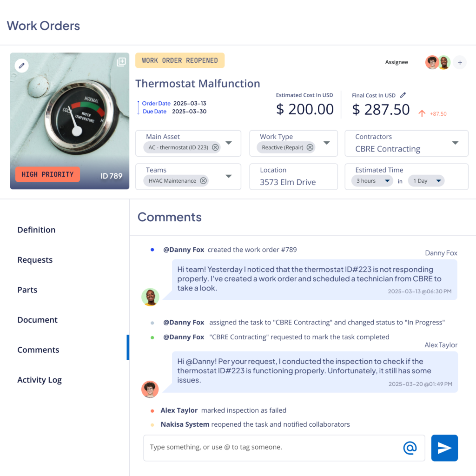Expand the Contractors dropdown
This screenshot has height=476, width=476.
456,143
